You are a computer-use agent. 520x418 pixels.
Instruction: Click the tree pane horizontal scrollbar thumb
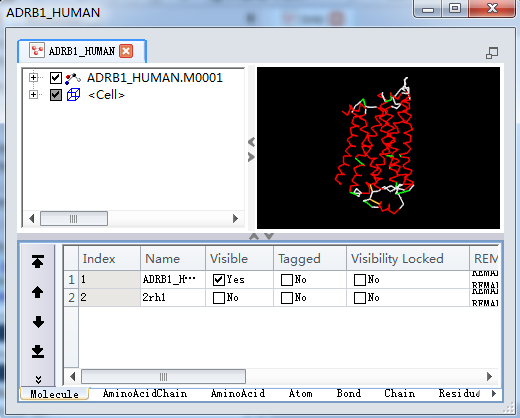pos(74,219)
